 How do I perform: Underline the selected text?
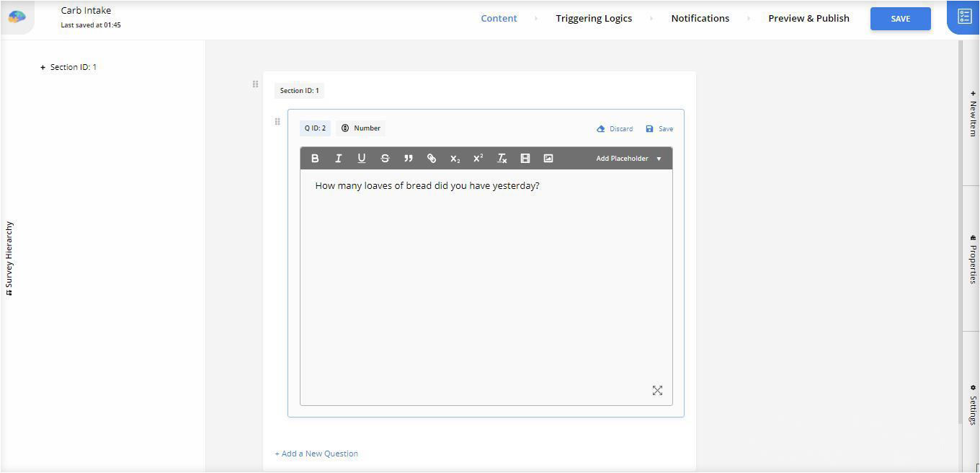point(362,159)
